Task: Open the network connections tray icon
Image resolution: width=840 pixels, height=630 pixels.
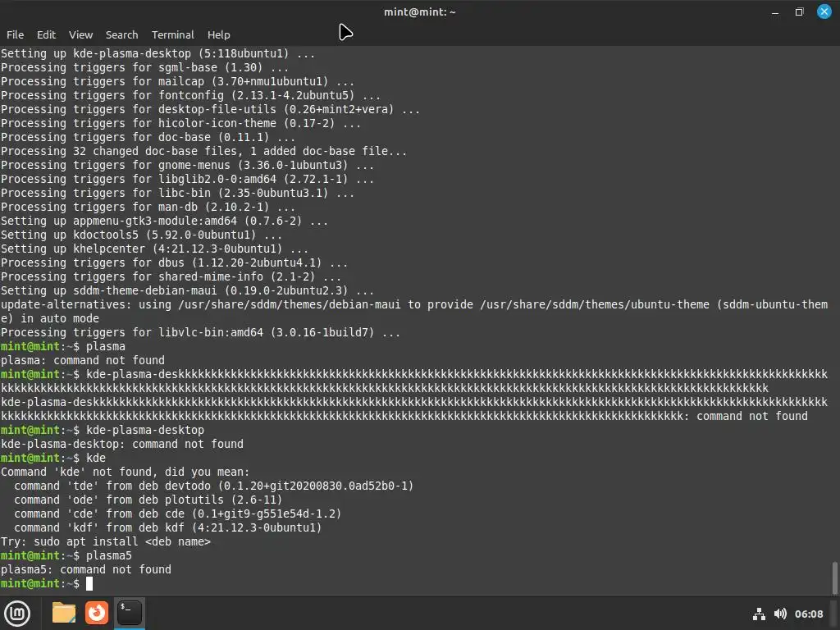Action: tap(759, 614)
